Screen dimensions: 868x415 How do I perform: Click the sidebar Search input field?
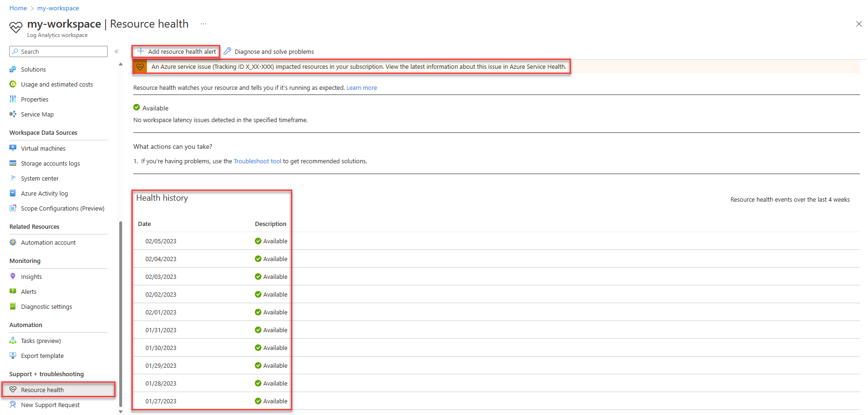click(x=58, y=51)
